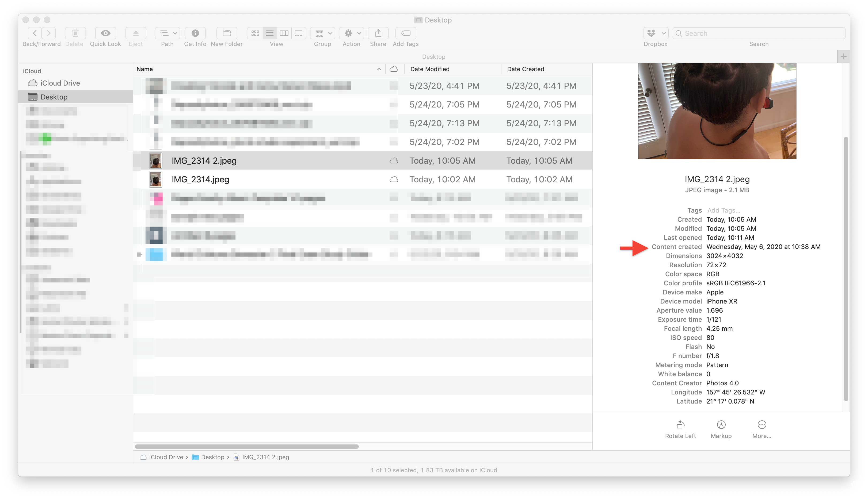Click the horizontal scrollbar under file list
This screenshot has width=868, height=499.
(x=246, y=447)
